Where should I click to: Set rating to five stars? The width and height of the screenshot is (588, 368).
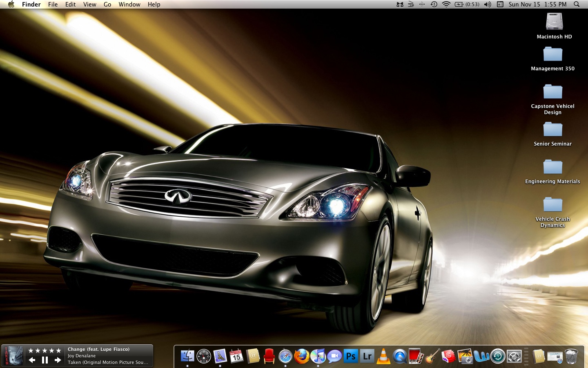[x=58, y=350]
